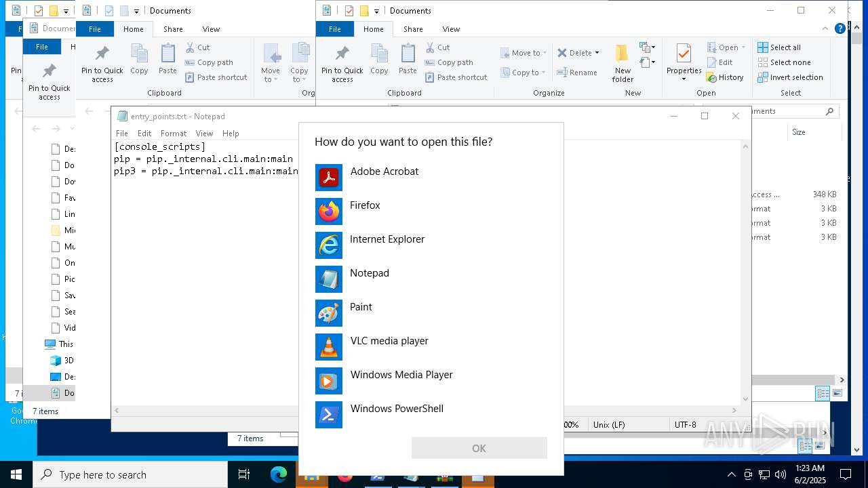This screenshot has height=488, width=868.
Task: Click Cut in middle Explorer ribbon
Action: pyautogui.click(x=197, y=47)
